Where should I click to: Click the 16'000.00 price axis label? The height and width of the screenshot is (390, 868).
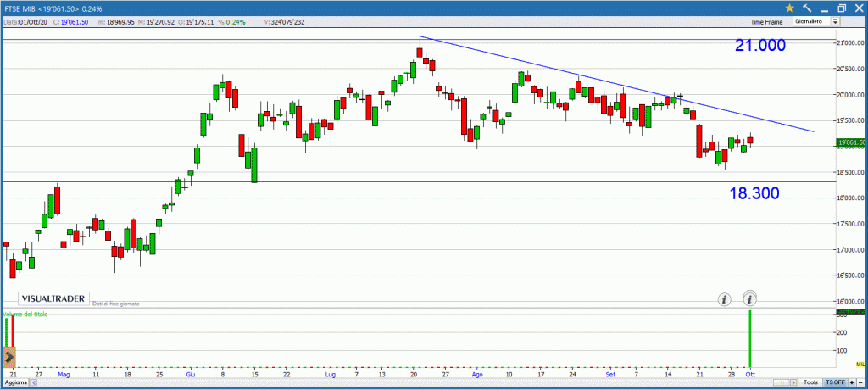(x=851, y=301)
